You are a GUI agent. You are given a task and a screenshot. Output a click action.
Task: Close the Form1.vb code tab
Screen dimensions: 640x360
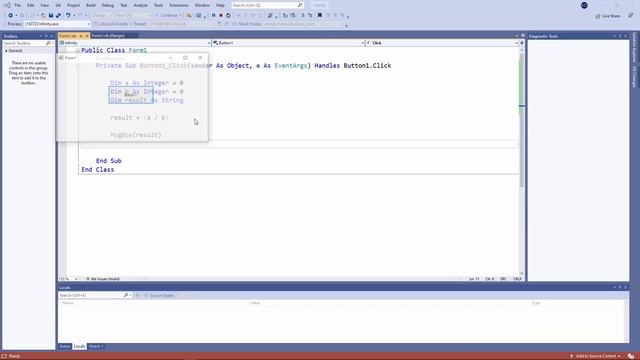[x=87, y=36]
